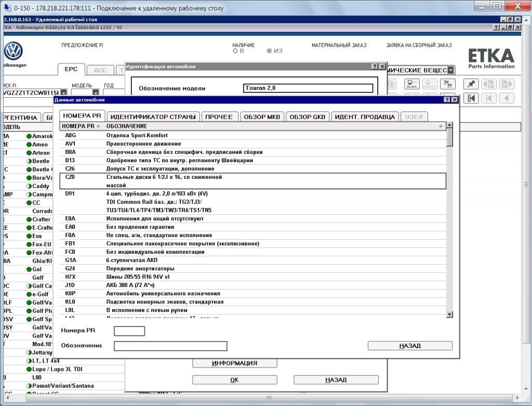Screen dimensions: 532x406
Task: Jump to first page with bar-arrow icon
Action: click(471, 98)
